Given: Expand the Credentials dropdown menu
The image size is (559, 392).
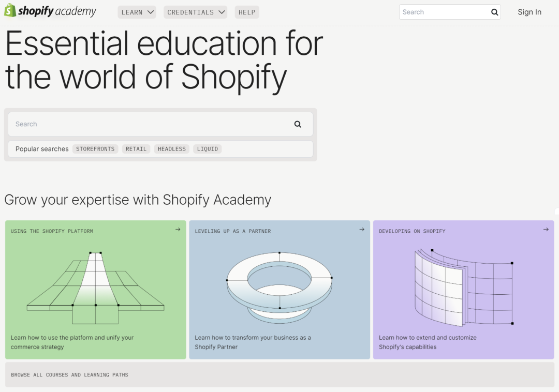Looking at the screenshot, I should coord(196,12).
